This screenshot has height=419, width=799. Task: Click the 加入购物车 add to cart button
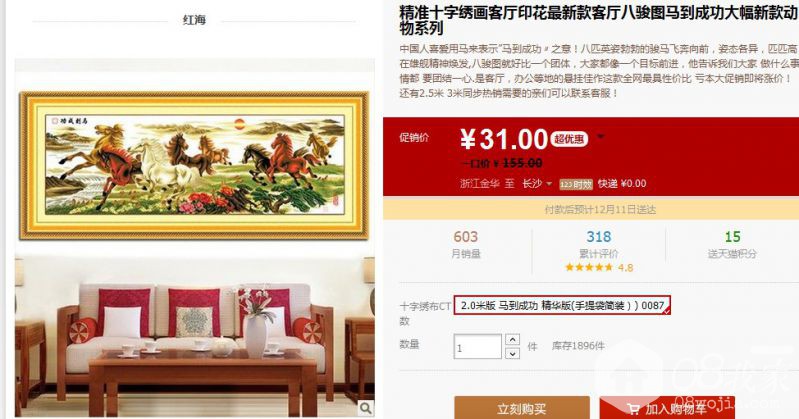point(668,407)
